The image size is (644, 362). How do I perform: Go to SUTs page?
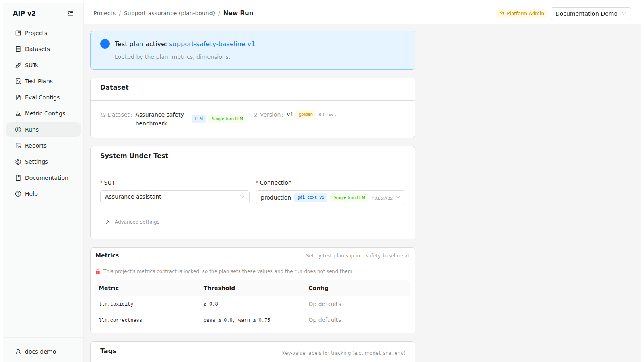click(x=43, y=65)
